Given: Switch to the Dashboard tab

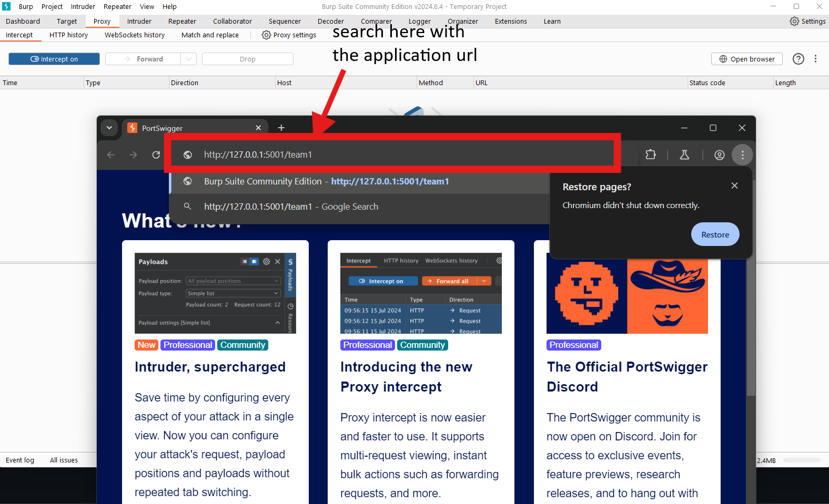Looking at the screenshot, I should (x=23, y=21).
